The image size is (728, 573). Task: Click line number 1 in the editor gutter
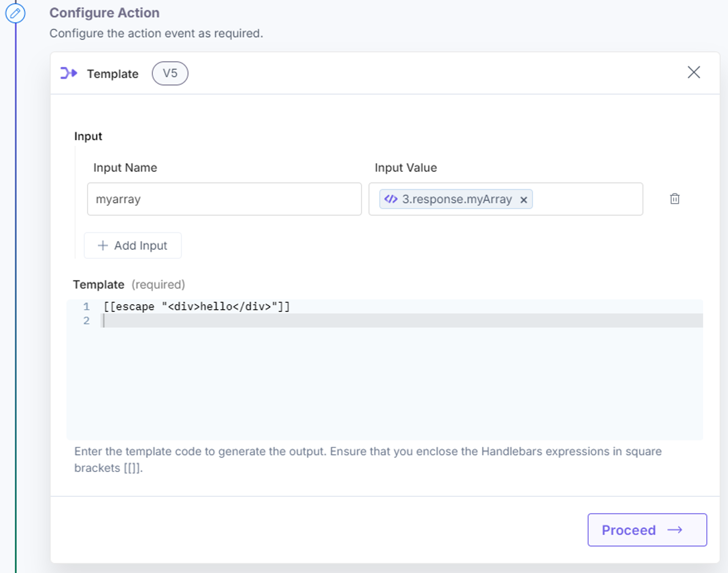[x=87, y=307]
